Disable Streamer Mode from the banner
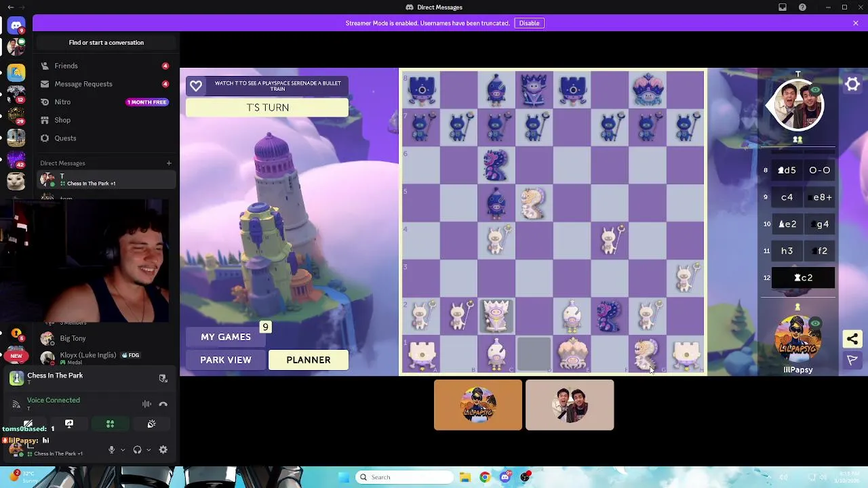 pyautogui.click(x=529, y=23)
